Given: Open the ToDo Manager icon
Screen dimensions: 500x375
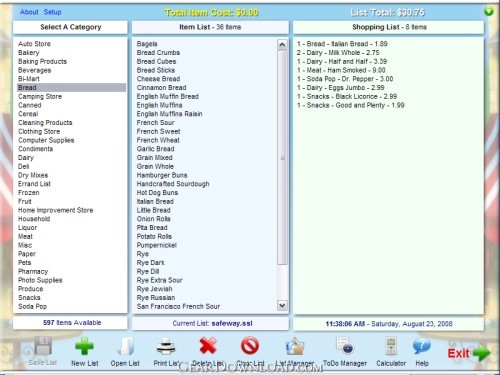Looking at the screenshot, I should pyautogui.click(x=345, y=346).
